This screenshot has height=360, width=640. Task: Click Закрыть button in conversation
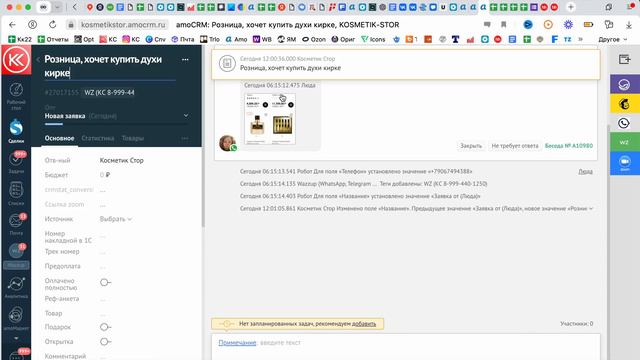[x=471, y=146]
